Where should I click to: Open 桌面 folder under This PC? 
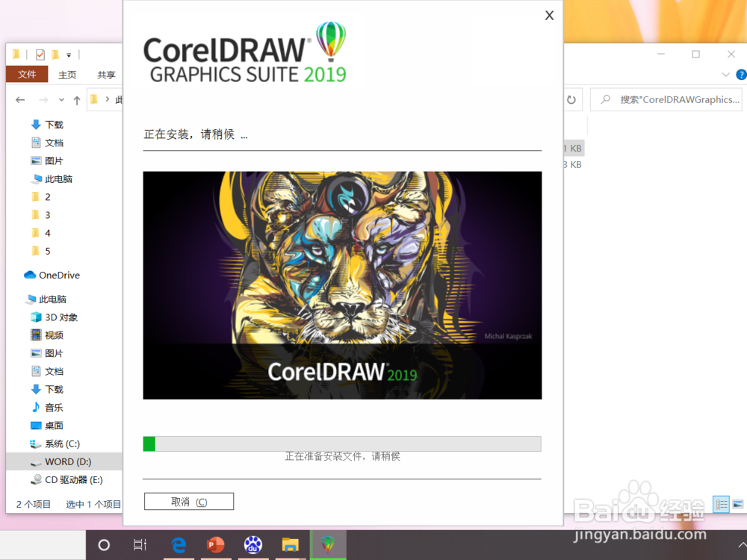[x=46, y=426]
